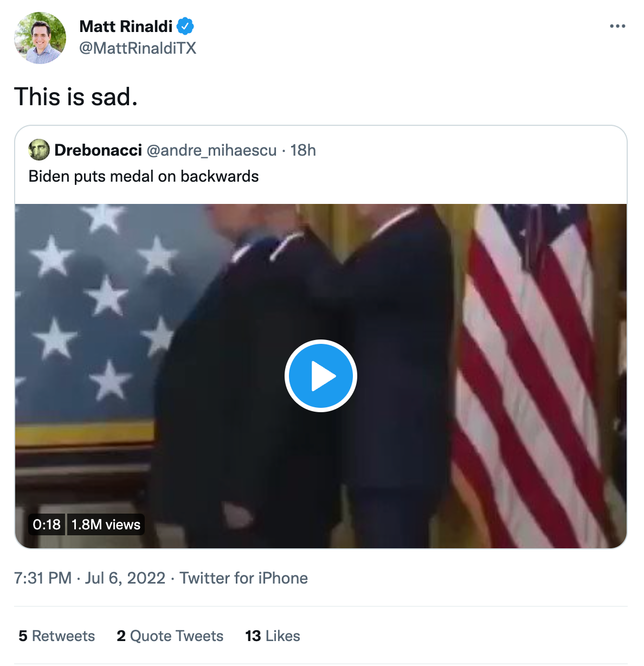Screen dimensions: 644x666
Task: Click the @andre_mihaescu handle
Action: tap(212, 150)
